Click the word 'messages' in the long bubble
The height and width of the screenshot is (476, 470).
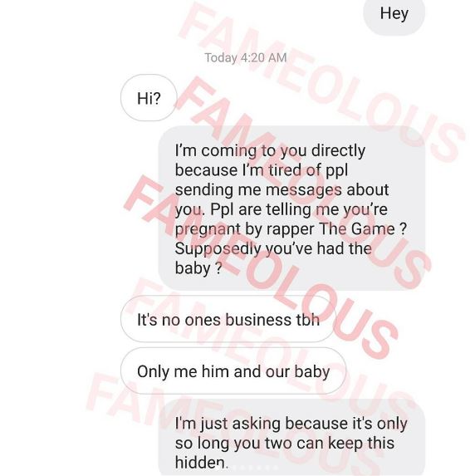point(304,190)
